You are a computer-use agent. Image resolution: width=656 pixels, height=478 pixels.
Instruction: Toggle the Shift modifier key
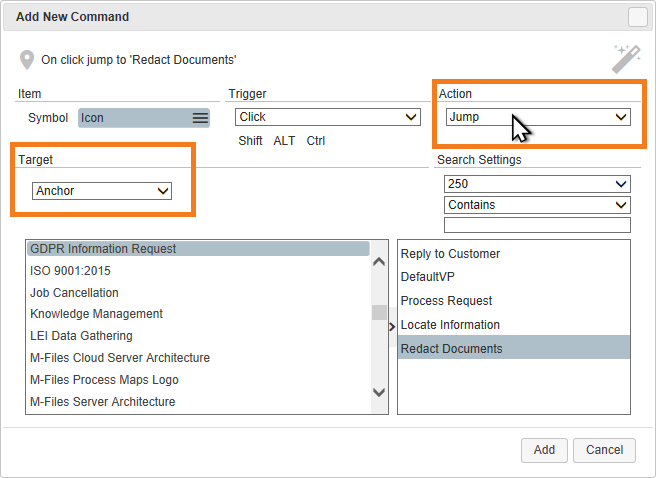pyautogui.click(x=250, y=141)
